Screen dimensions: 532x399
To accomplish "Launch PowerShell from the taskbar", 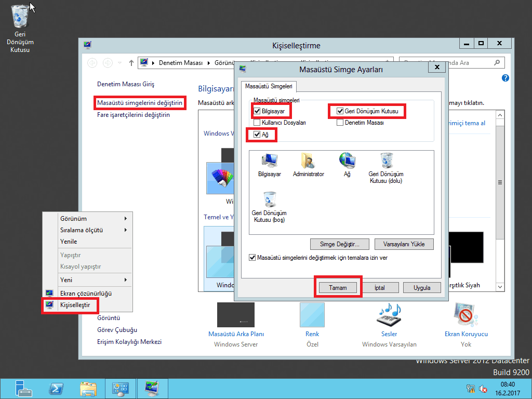I will tap(56, 388).
